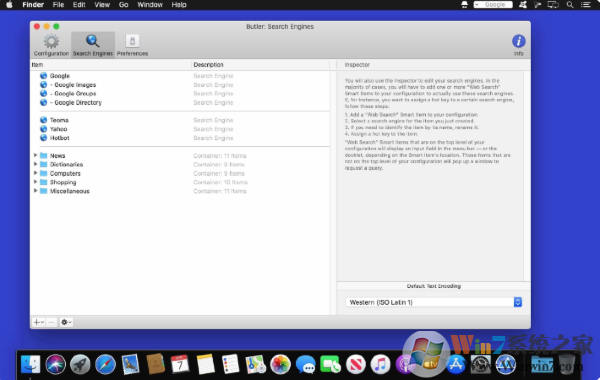600x380 pixels.
Task: Expand the News folder
Action: [x=35, y=155]
